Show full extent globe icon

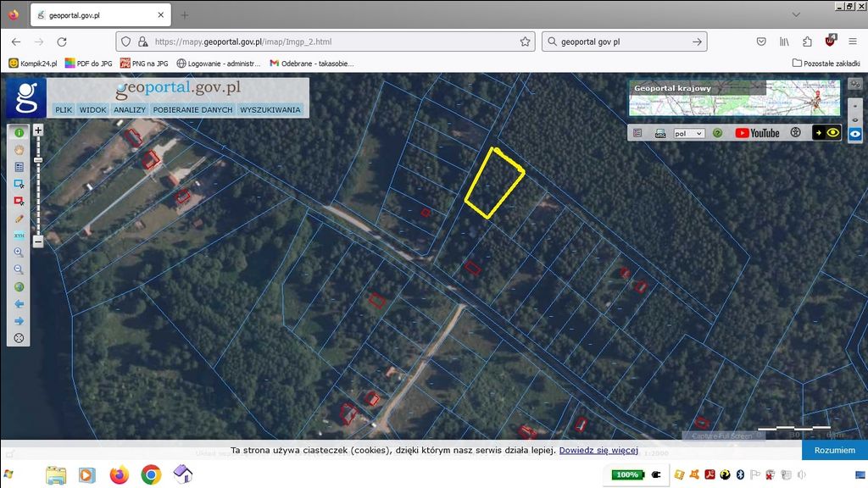point(19,287)
